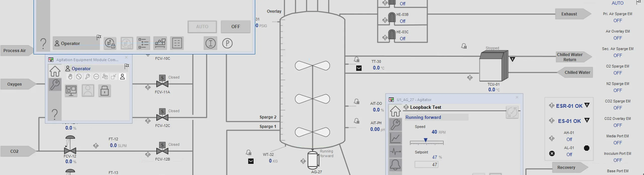The width and height of the screenshot is (644, 175).
Task: Click the circled P permissive icon
Action: [227, 43]
